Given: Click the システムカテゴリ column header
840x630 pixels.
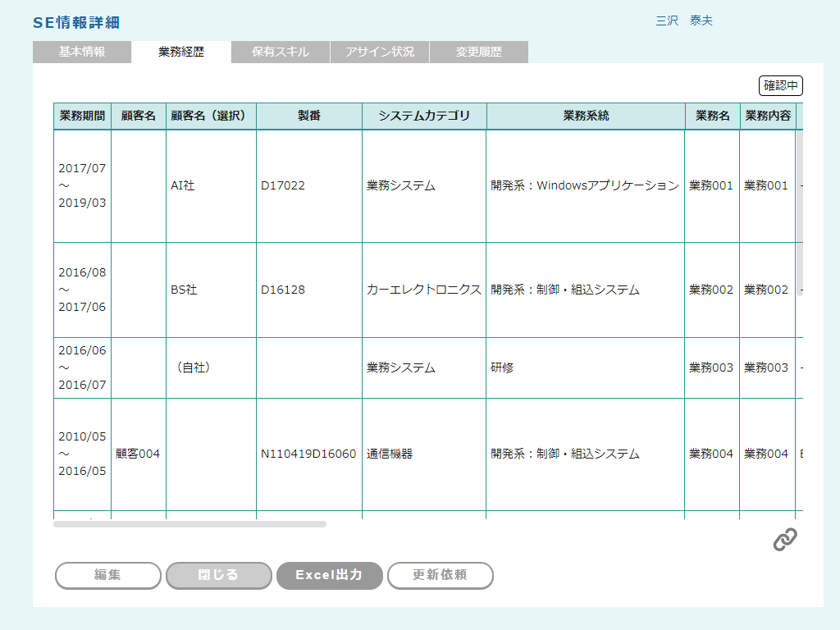Looking at the screenshot, I should click(424, 116).
